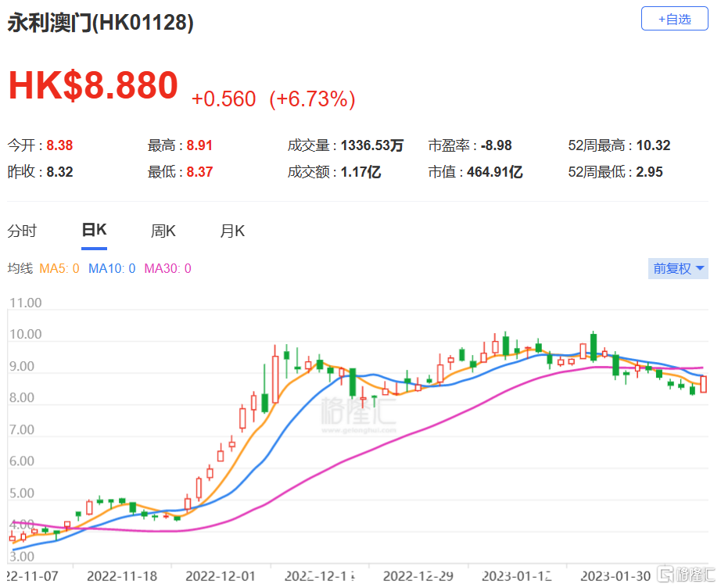Click the 最高 high value 8.91
This screenshot has height=588, width=721.
point(199,145)
